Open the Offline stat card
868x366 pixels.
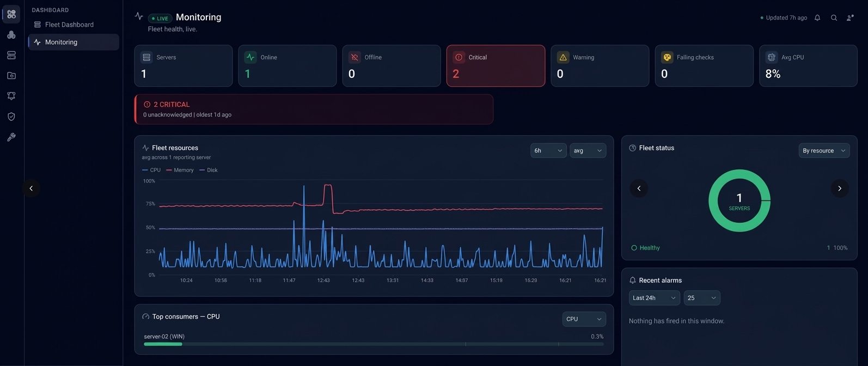point(392,66)
